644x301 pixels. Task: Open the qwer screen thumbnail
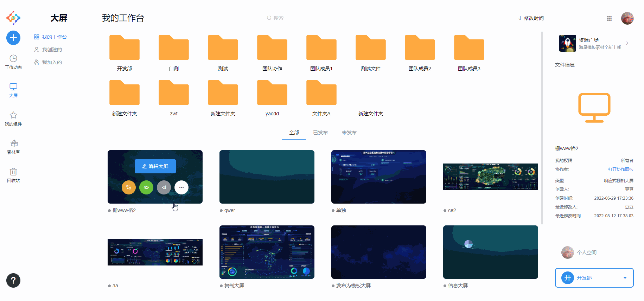pyautogui.click(x=267, y=177)
